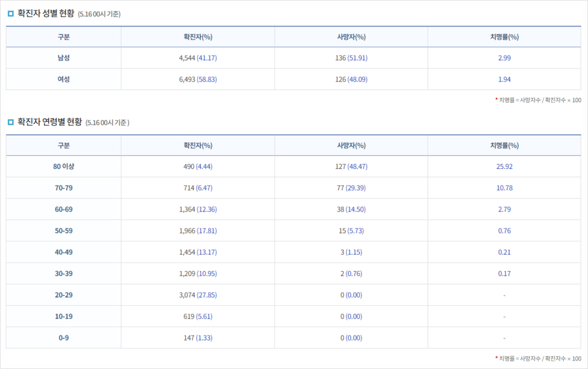Select the fatality rate 2.99
588x369 pixels.
click(505, 58)
